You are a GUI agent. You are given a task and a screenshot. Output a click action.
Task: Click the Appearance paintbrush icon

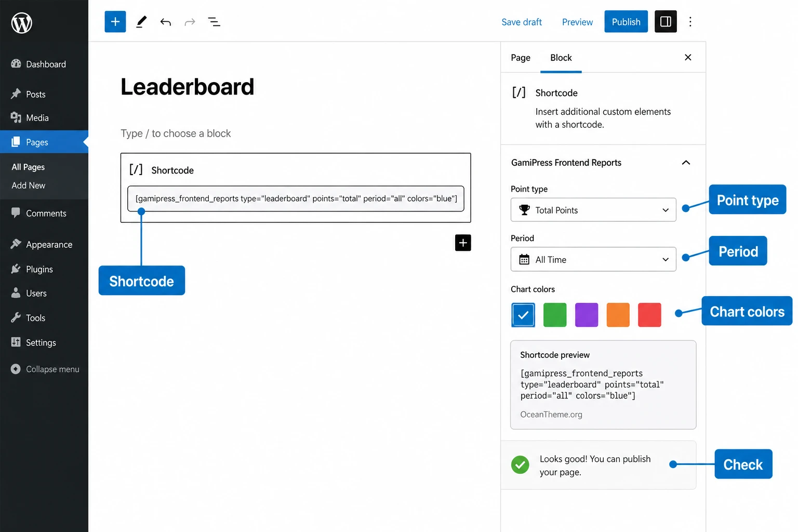(16, 244)
